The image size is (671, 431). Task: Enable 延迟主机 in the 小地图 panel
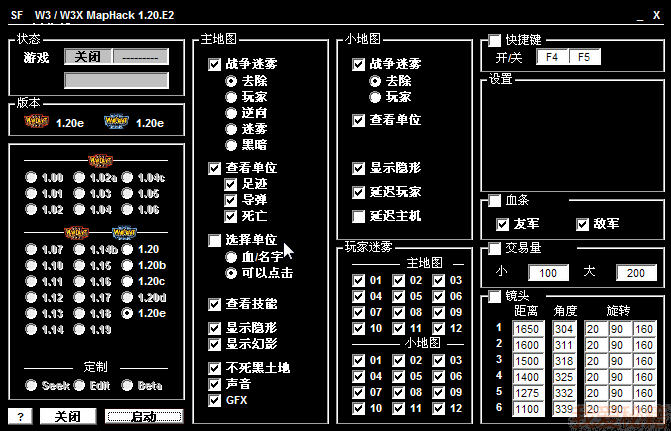[x=359, y=215]
